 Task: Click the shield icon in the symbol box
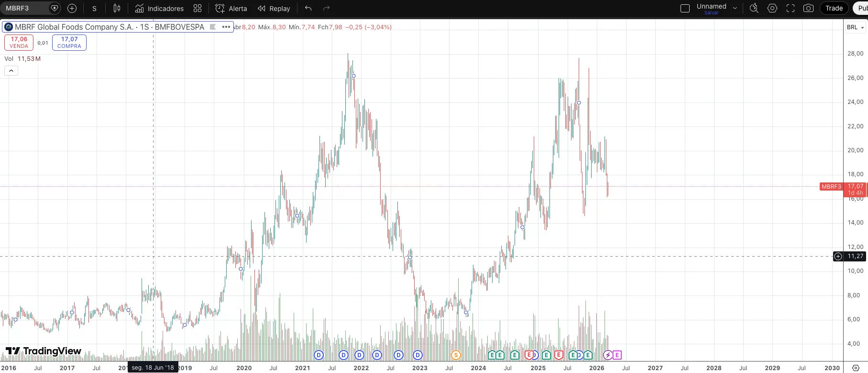tap(55, 8)
